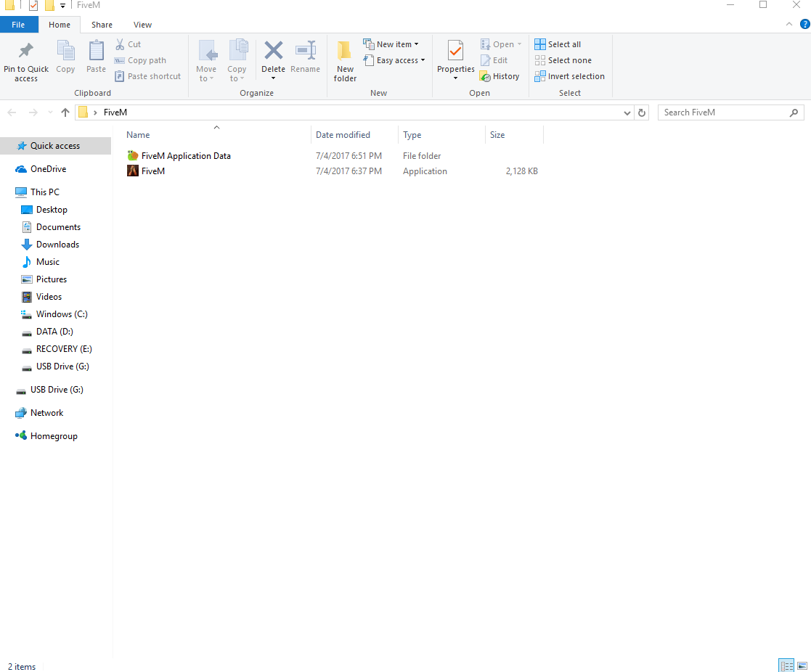Viewport: 811px width, 672px height.
Task: Go up one folder level
Action: tap(65, 112)
